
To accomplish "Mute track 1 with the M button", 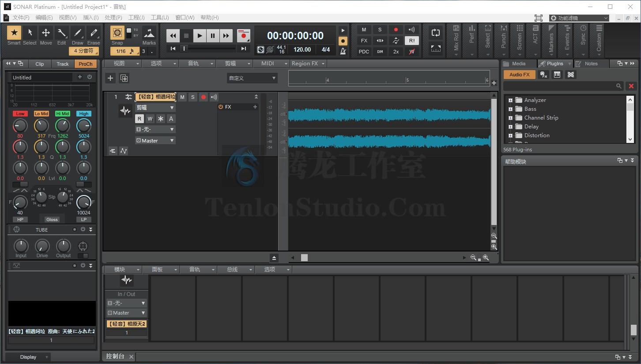I will 182,97.
